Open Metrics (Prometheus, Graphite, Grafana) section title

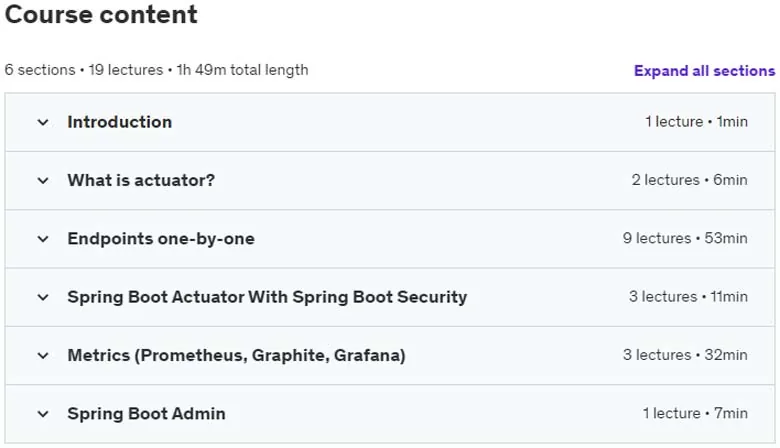coord(237,355)
